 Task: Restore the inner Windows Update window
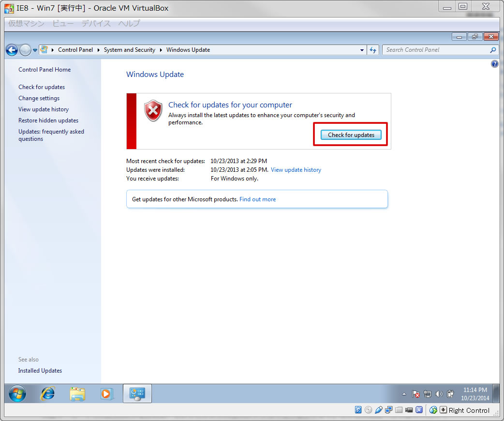pyautogui.click(x=475, y=37)
